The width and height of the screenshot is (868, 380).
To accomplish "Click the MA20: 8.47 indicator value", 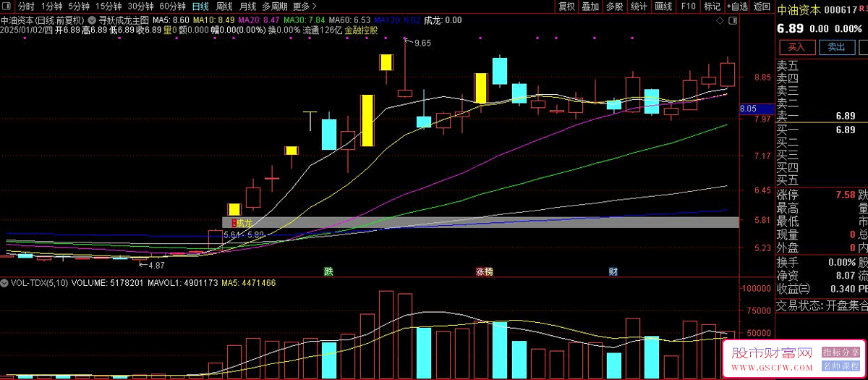I will pos(259,20).
